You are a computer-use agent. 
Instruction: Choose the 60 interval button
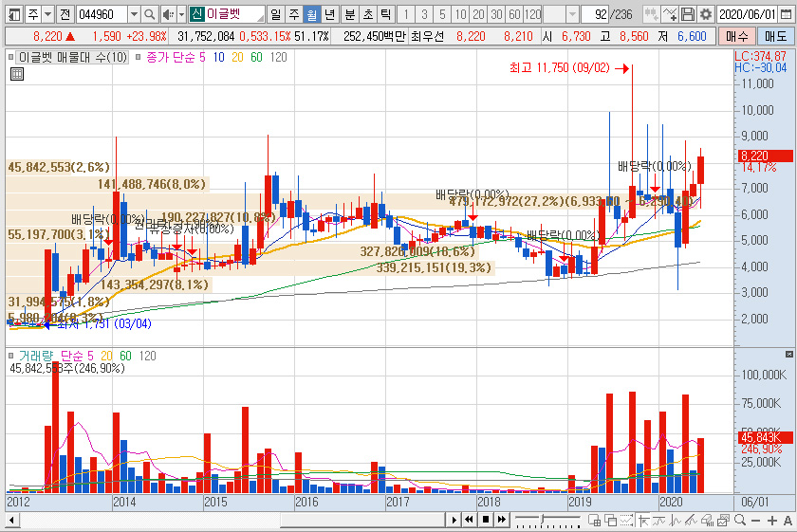pos(515,14)
